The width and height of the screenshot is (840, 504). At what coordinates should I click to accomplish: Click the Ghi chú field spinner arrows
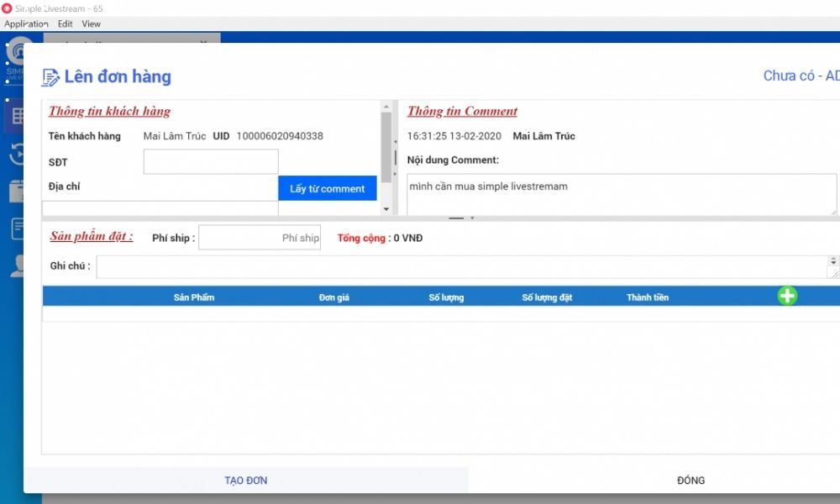[x=833, y=261]
